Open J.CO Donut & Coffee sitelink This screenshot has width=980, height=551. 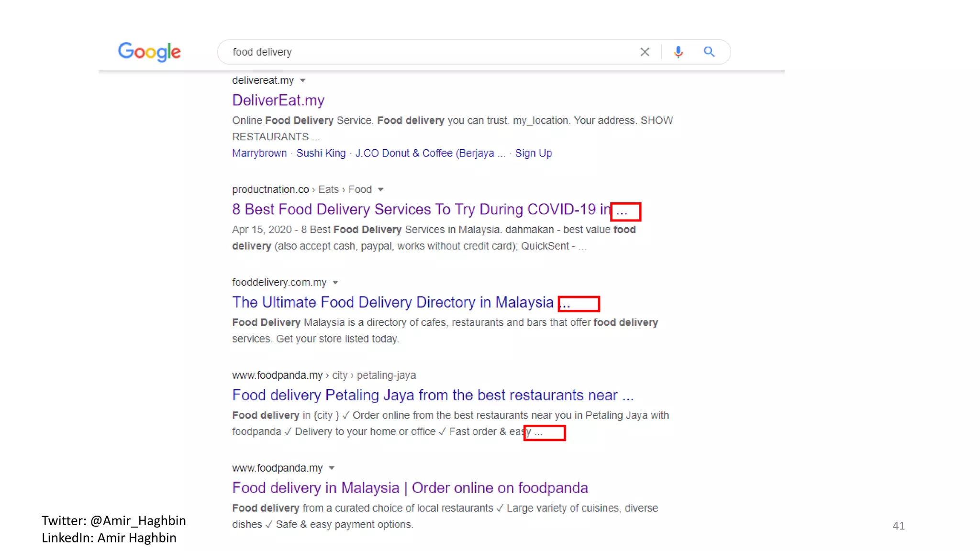pyautogui.click(x=424, y=153)
